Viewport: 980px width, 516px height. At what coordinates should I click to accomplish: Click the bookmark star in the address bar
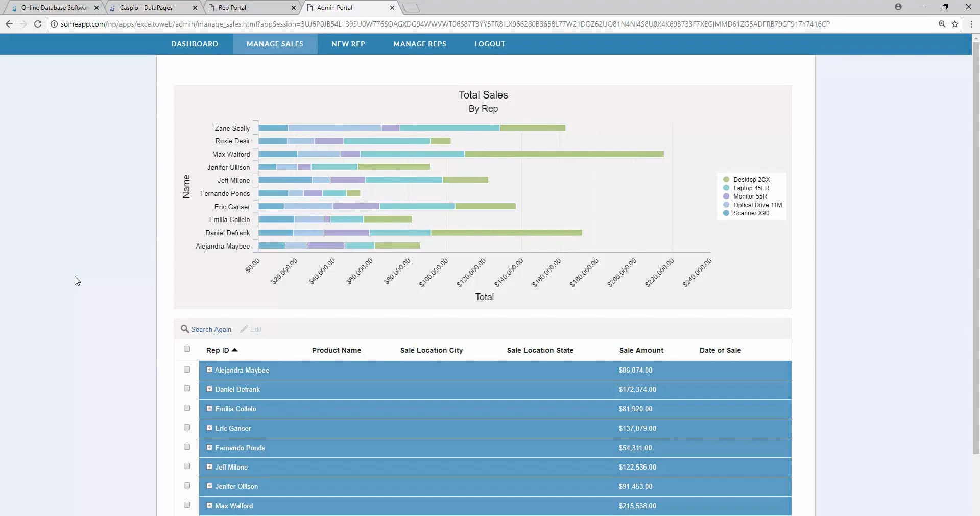[955, 23]
